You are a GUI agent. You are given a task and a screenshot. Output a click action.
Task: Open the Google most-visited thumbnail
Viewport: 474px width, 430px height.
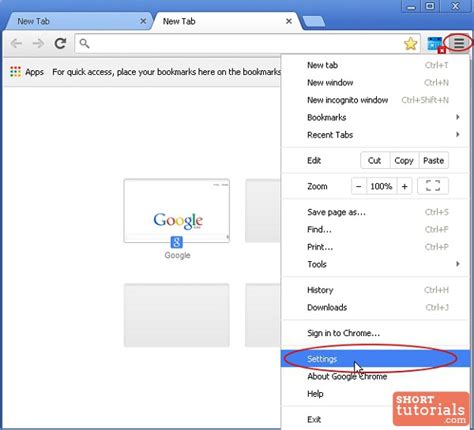point(177,211)
